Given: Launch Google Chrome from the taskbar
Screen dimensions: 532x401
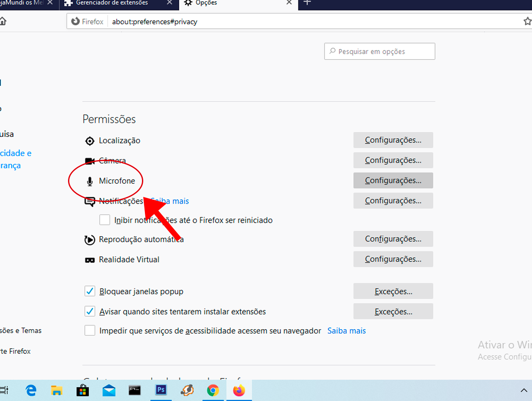Looking at the screenshot, I should click(x=213, y=390).
